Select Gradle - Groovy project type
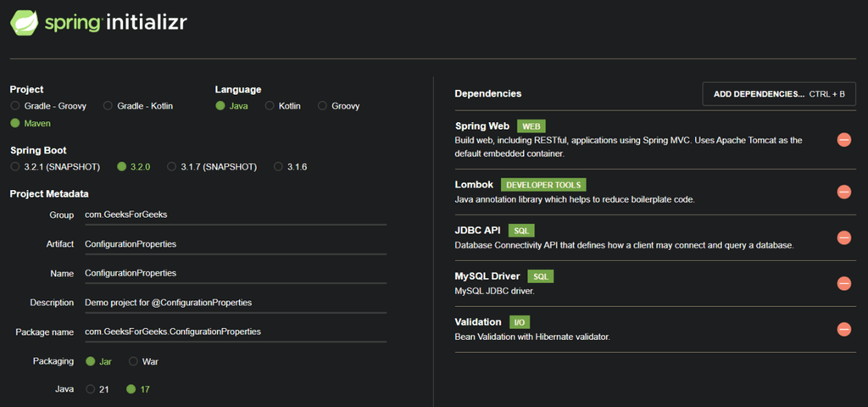The height and width of the screenshot is (407, 868). tap(15, 106)
